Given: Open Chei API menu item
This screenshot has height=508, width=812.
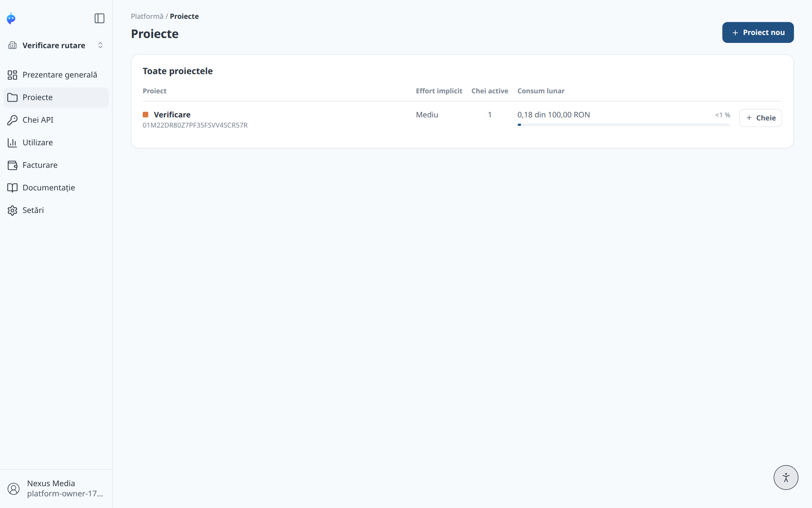Looking at the screenshot, I should (56, 120).
